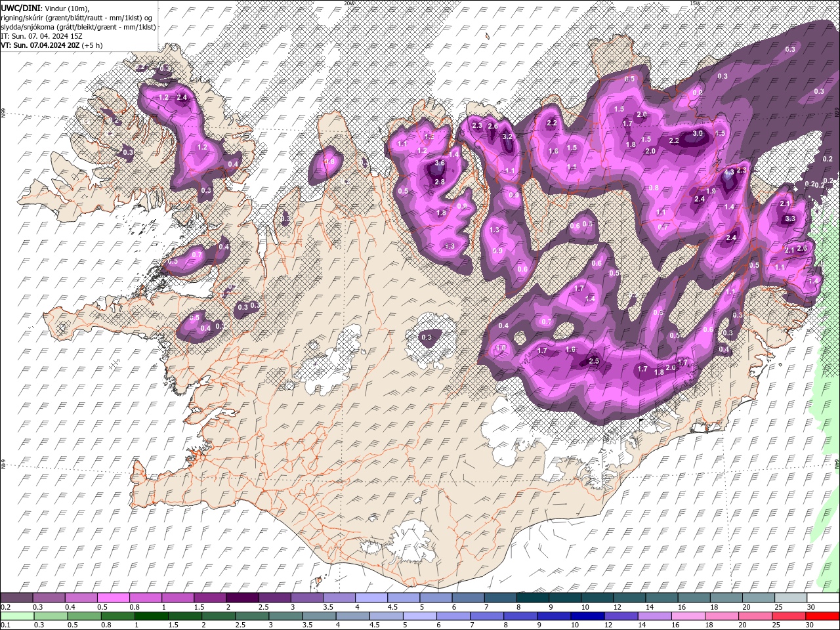Click the '3.0' snowfall value on the map
The height and width of the screenshot is (630, 840).
[x=698, y=133]
